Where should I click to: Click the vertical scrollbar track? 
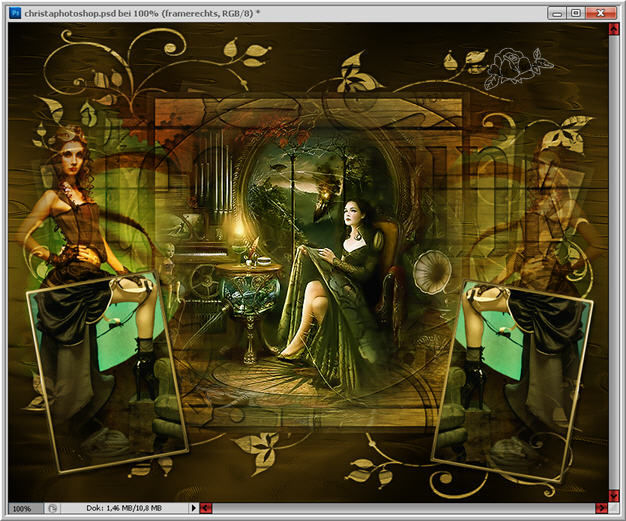(614, 263)
